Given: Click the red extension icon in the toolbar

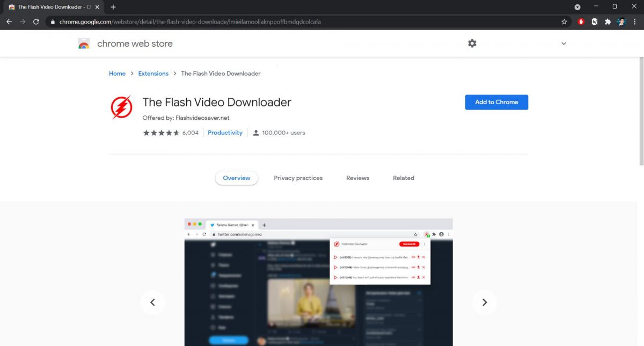Looking at the screenshot, I should (581, 22).
